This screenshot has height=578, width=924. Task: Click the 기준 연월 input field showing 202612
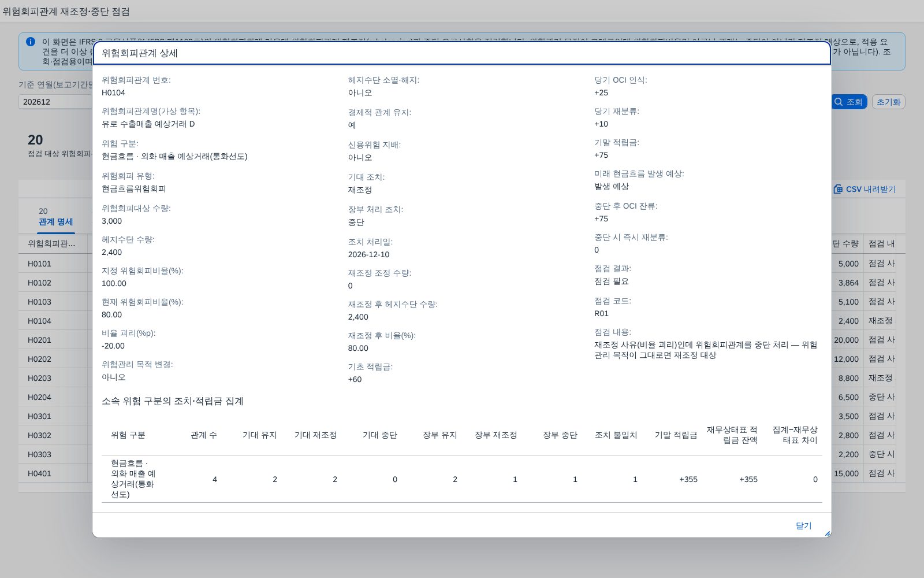point(55,102)
